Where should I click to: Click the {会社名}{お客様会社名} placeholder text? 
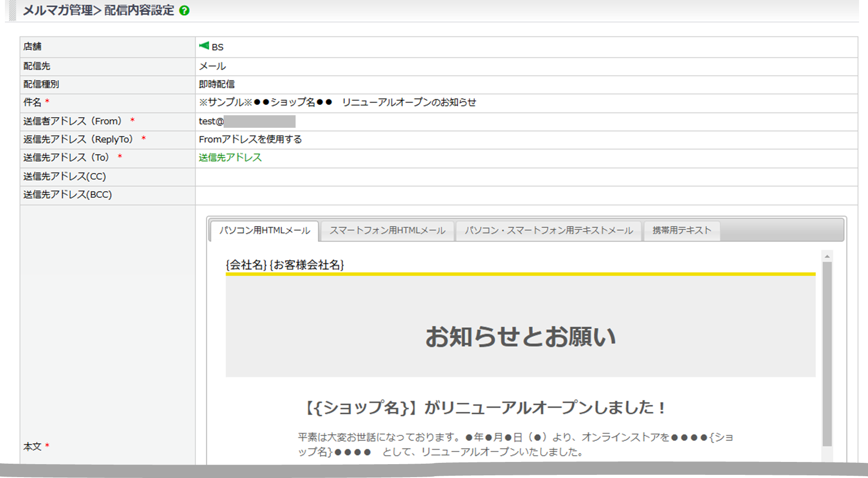285,265
